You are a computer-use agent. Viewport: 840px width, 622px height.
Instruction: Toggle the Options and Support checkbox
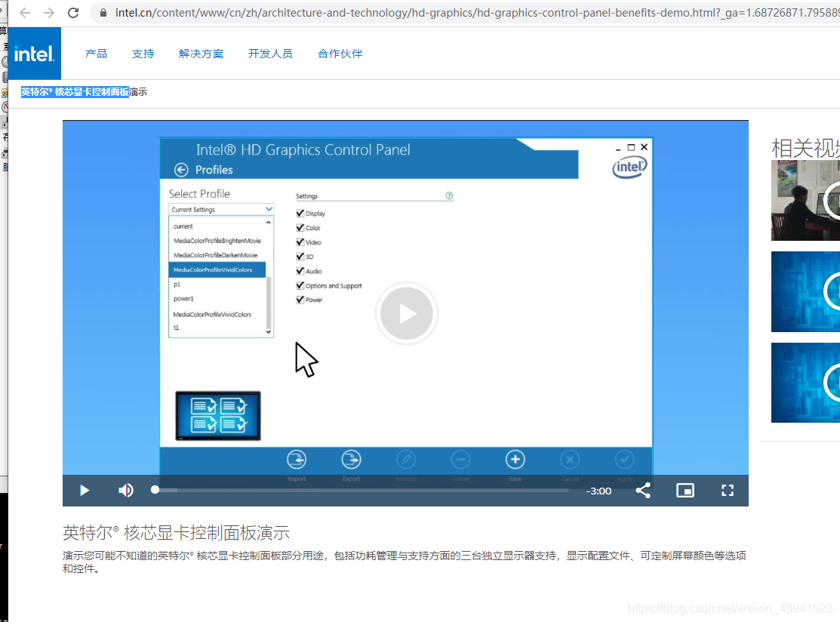pos(300,285)
